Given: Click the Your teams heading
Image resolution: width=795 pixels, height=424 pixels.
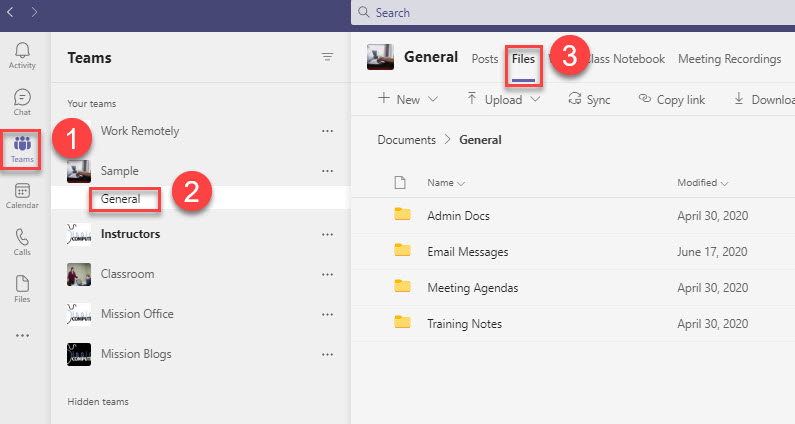Looking at the screenshot, I should click(x=92, y=103).
